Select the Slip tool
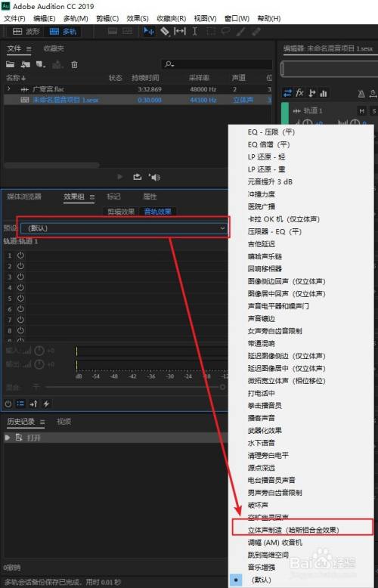This screenshot has width=378, height=588. pos(180,31)
